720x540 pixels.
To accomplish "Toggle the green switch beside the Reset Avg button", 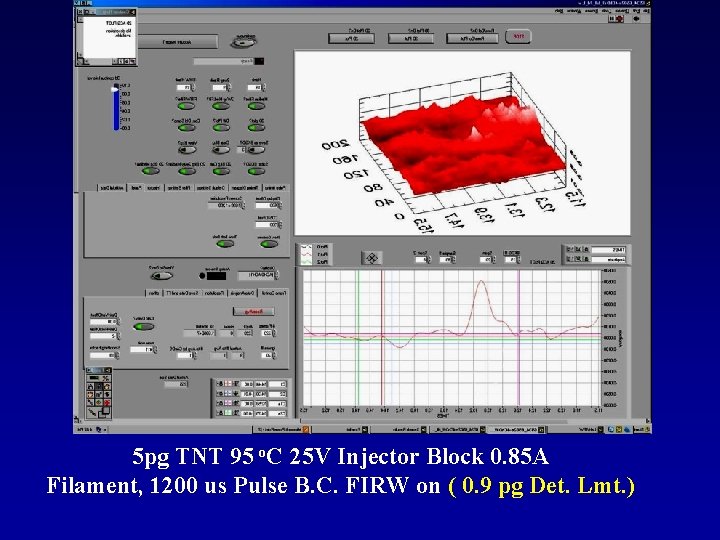I will [143, 326].
